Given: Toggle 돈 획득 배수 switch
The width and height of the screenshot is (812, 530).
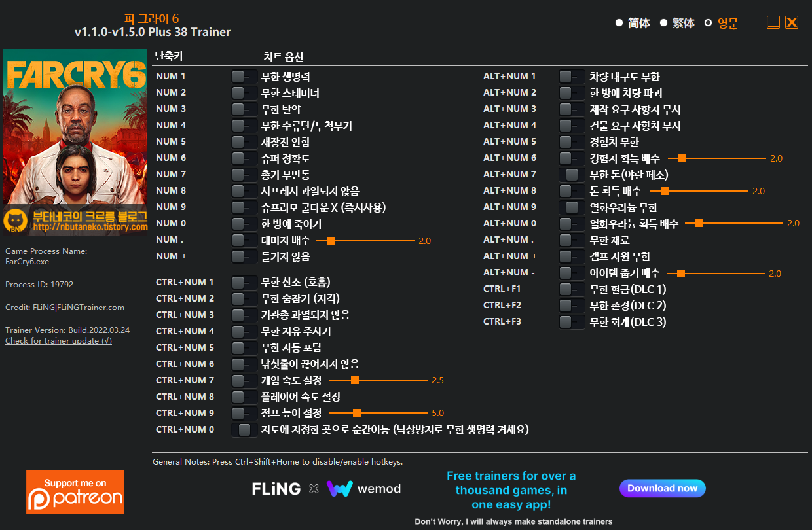Looking at the screenshot, I should click(x=572, y=191).
